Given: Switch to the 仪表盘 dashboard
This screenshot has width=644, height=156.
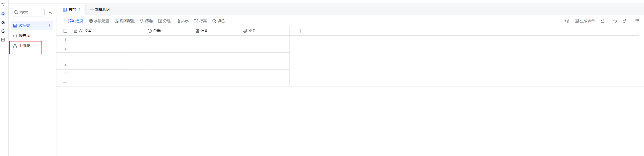Looking at the screenshot, I should (x=24, y=36).
